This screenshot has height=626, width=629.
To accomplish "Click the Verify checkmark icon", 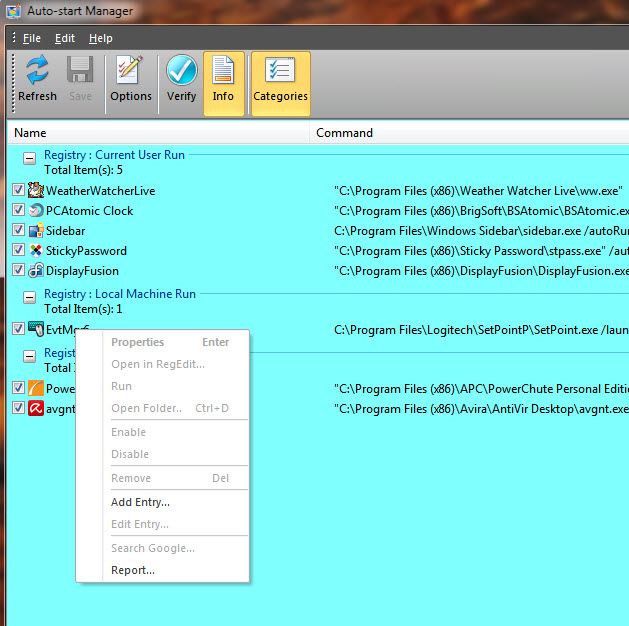I will tap(182, 70).
